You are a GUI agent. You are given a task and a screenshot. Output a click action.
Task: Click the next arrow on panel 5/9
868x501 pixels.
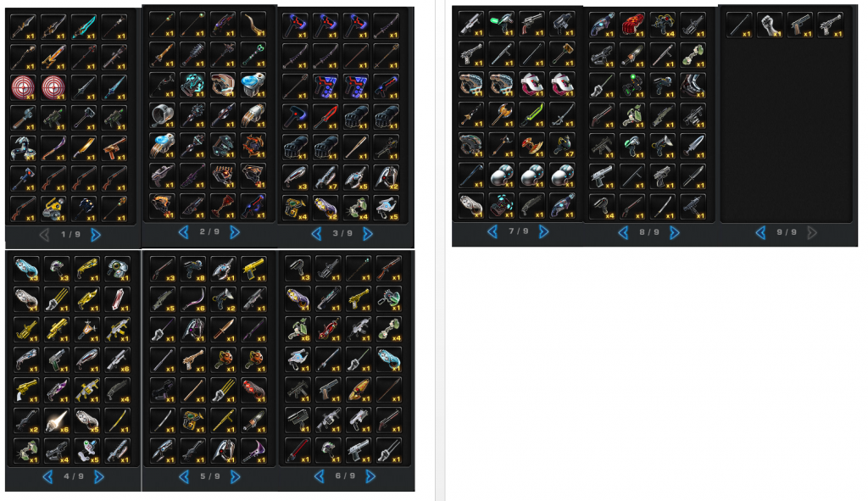coord(236,476)
